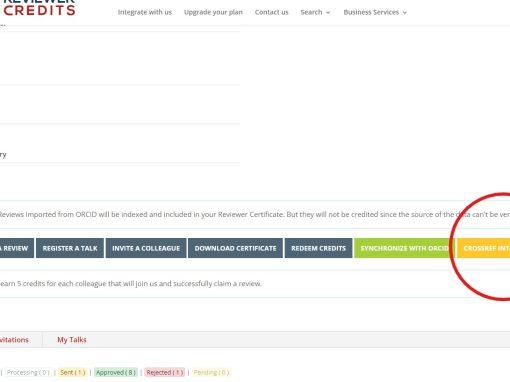Filter by Approved (8) status
Viewport: 510px width, 382px height.
[x=116, y=372]
